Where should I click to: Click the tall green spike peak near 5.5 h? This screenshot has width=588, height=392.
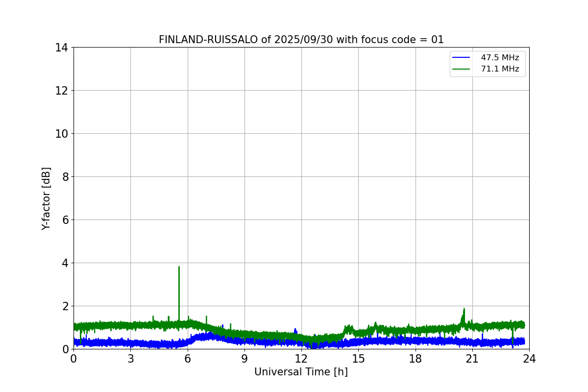click(179, 267)
